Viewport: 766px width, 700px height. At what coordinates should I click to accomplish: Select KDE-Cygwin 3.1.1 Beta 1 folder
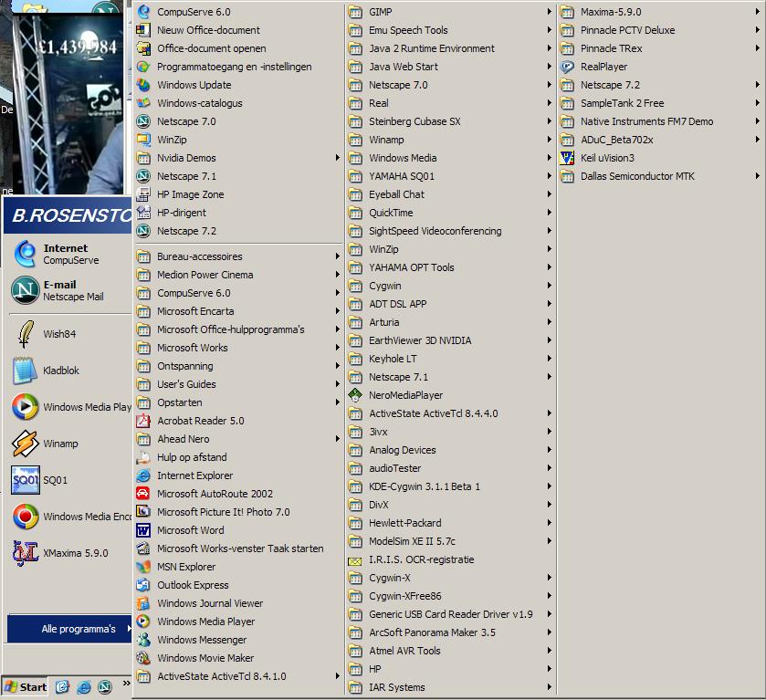(450, 486)
